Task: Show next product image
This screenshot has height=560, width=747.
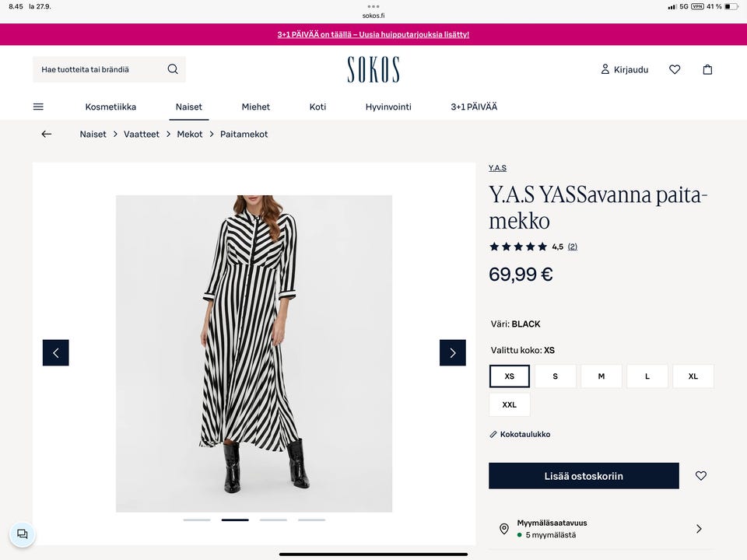Action: 452,352
